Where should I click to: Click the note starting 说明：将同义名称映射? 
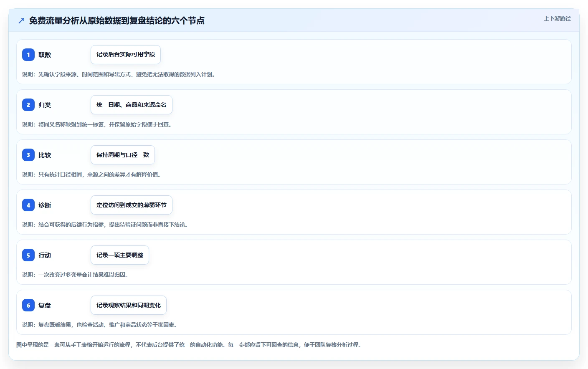(x=97, y=124)
